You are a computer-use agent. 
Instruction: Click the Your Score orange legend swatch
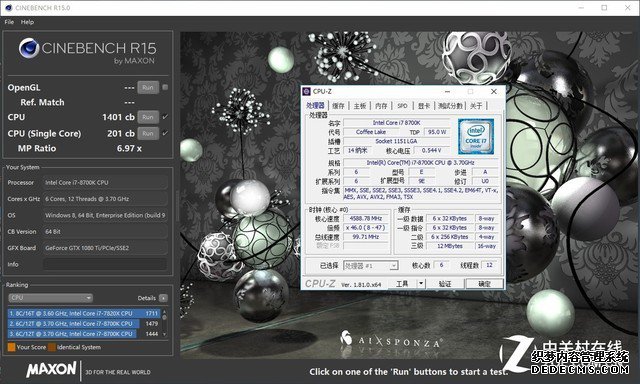[11, 347]
